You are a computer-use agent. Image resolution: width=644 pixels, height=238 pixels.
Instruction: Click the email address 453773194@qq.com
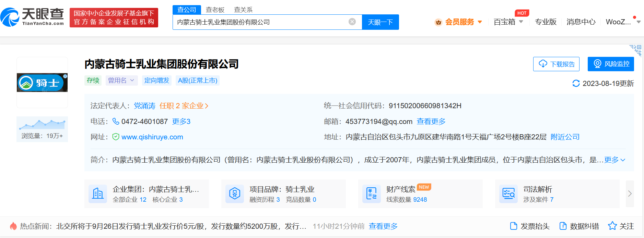click(379, 122)
